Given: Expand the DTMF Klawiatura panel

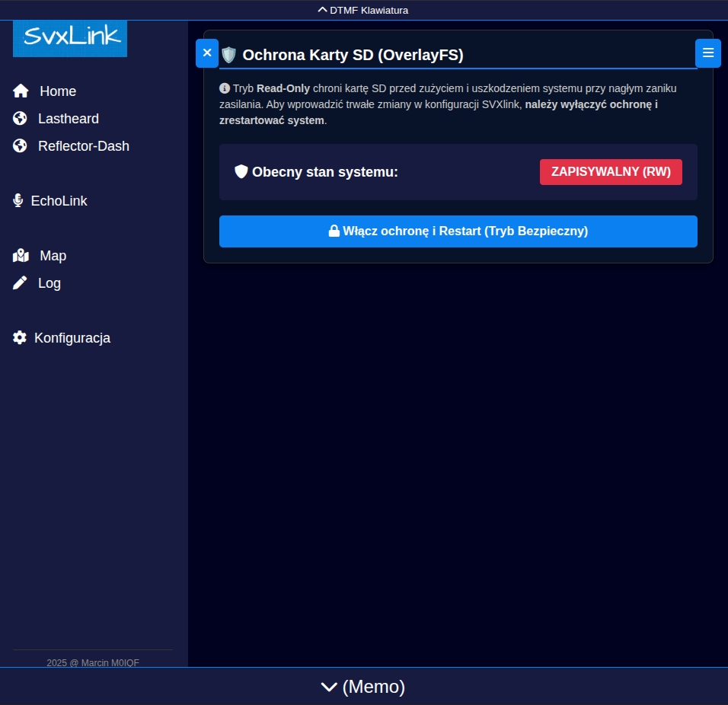Looking at the screenshot, I should (x=363, y=10).
